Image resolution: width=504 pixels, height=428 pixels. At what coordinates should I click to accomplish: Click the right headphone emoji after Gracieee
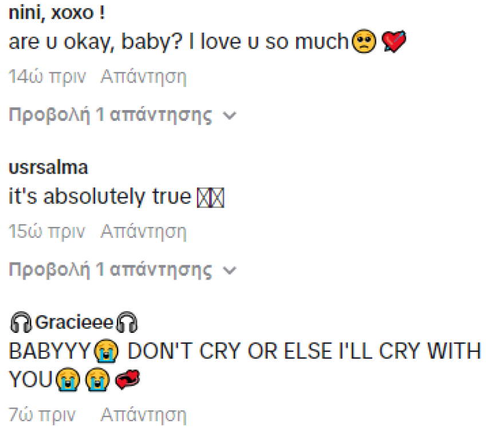pyautogui.click(x=127, y=322)
